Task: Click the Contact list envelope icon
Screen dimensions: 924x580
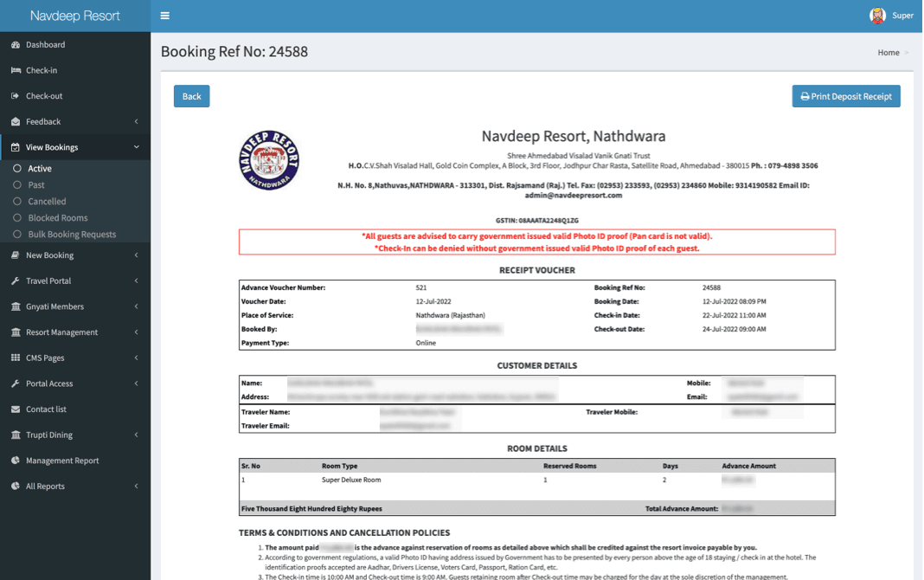Action: [x=16, y=409]
